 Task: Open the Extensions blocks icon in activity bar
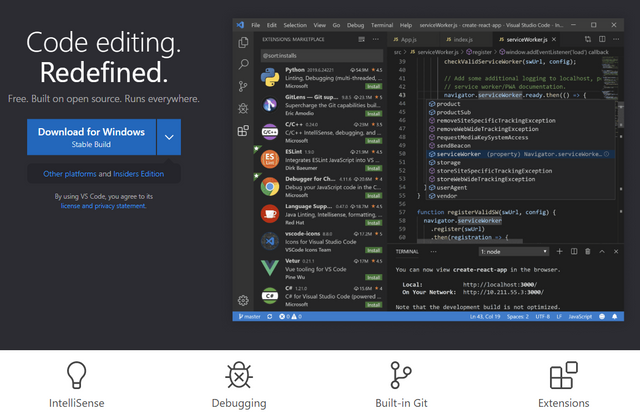(243, 131)
